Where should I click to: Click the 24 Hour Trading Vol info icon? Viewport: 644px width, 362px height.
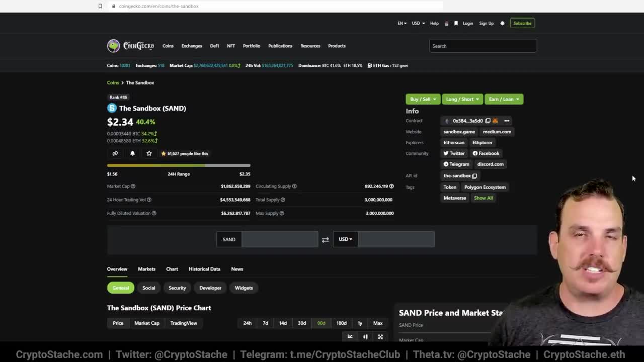coord(149,200)
